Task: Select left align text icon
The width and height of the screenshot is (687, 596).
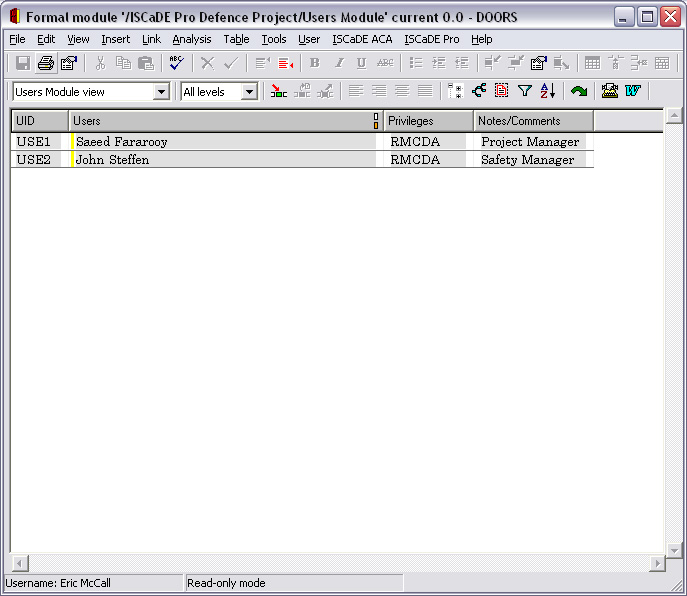Action: pos(356,91)
